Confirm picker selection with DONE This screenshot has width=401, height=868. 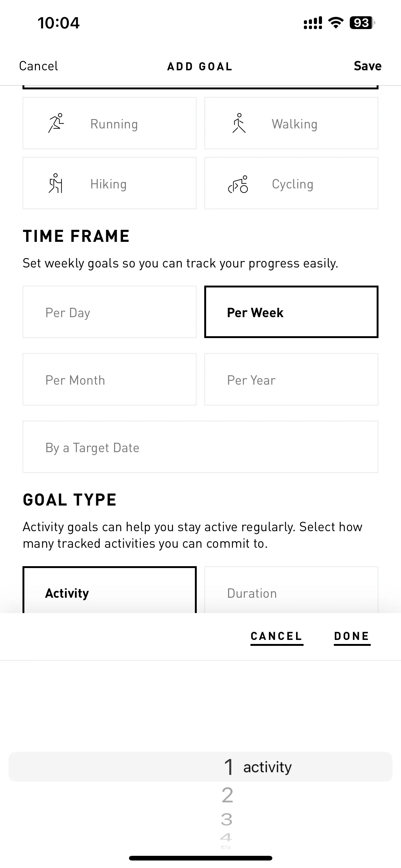coord(352,637)
